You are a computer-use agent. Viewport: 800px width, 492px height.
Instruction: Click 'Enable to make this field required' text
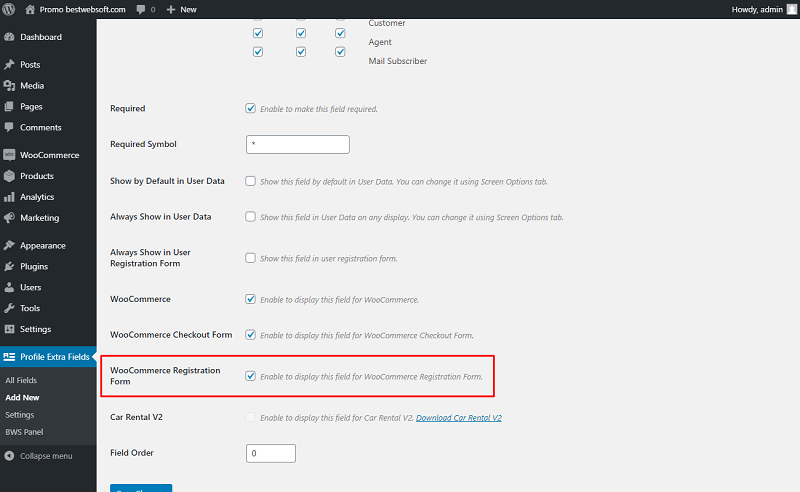coord(319,109)
